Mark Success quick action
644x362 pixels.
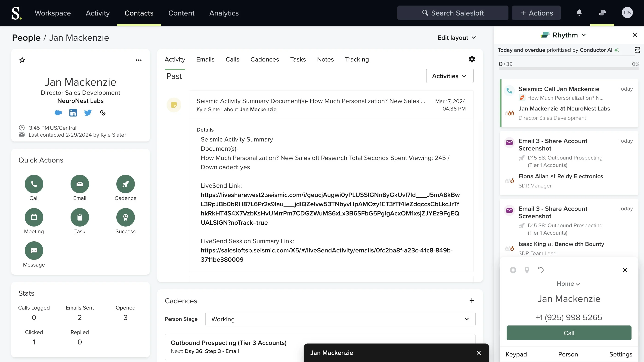coord(126,217)
